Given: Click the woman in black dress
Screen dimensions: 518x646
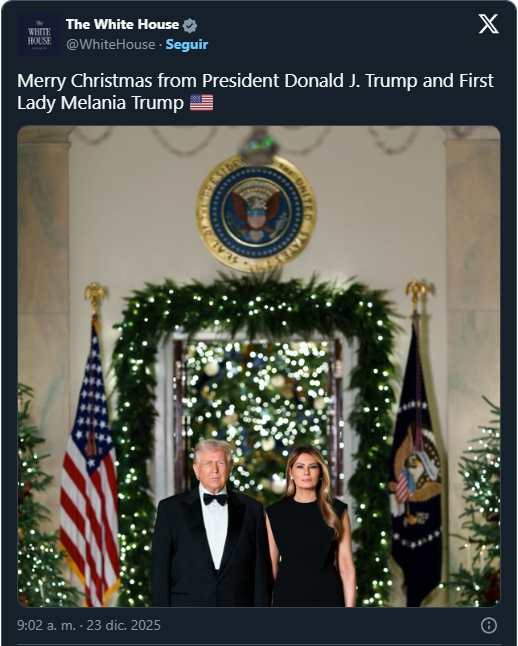Looking at the screenshot, I should coord(311,527).
